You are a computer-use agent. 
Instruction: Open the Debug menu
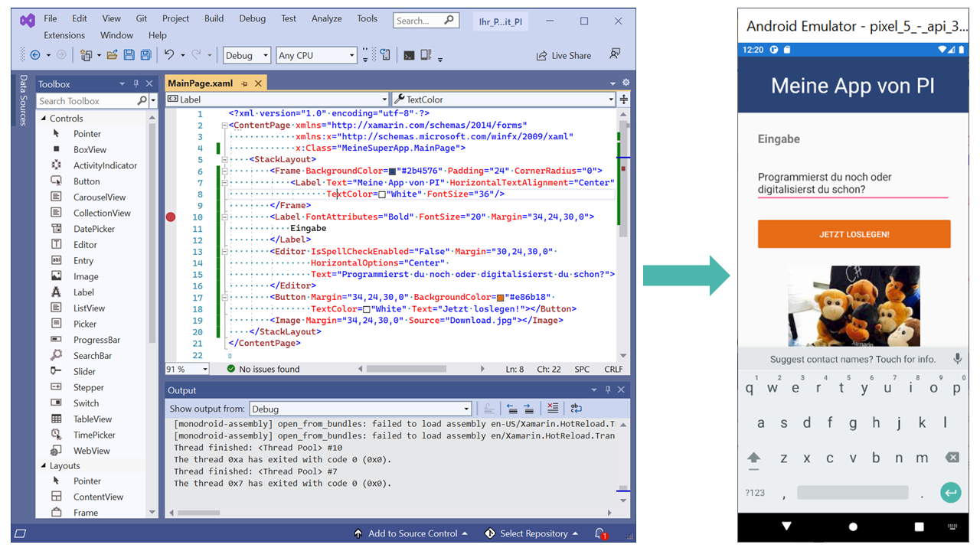tap(252, 18)
